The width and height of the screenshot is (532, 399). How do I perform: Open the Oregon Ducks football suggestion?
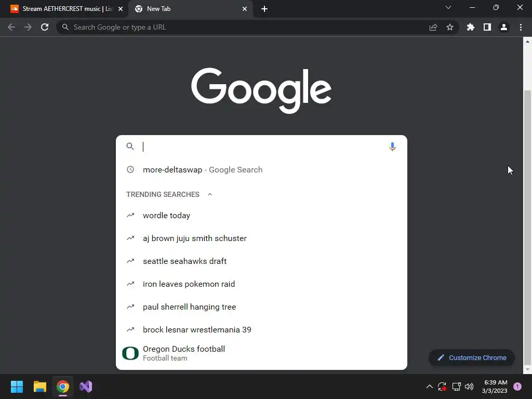click(261, 353)
